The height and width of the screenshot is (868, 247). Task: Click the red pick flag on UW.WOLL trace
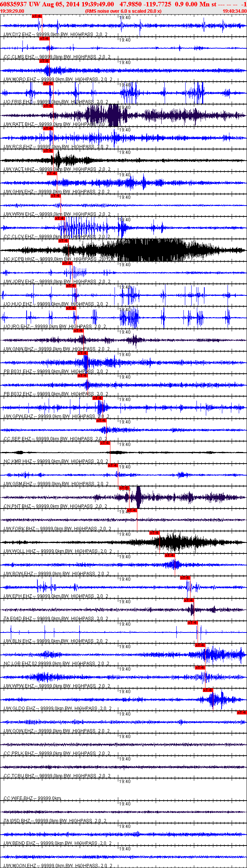tap(155, 533)
